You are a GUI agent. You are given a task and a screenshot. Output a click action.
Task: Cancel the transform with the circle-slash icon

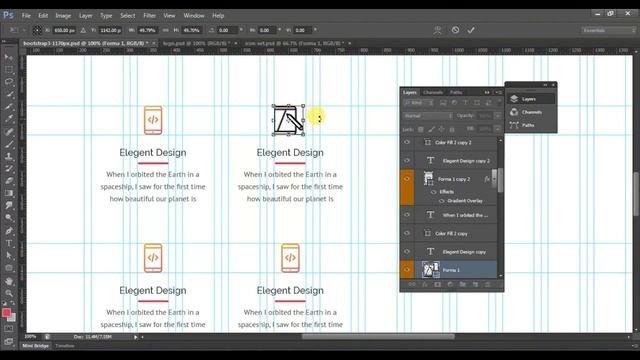click(455, 30)
